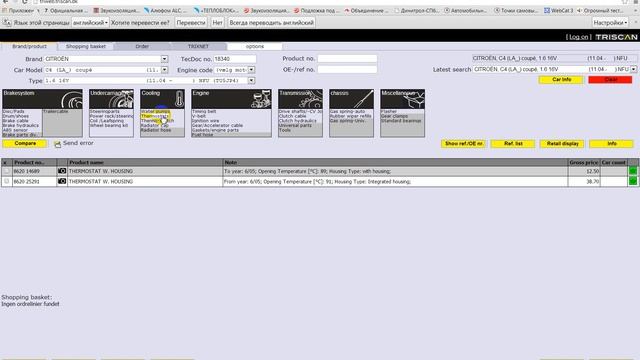Image resolution: width=640 pixels, height=360 pixels.
Task: Open the Подложка под bookmark
Action: 317,10
